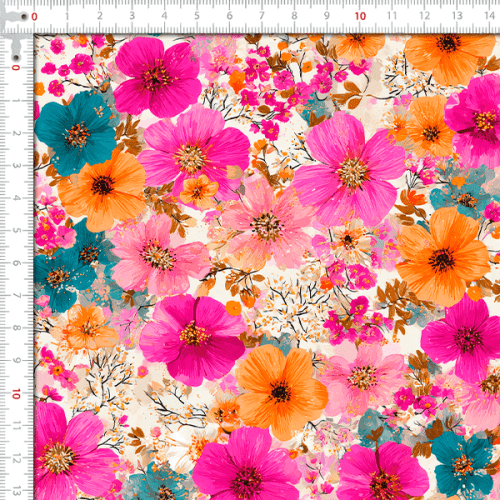The width and height of the screenshot is (500, 500).
Task: Select the number 5 on the top ruler
Action: coord(197,16)
